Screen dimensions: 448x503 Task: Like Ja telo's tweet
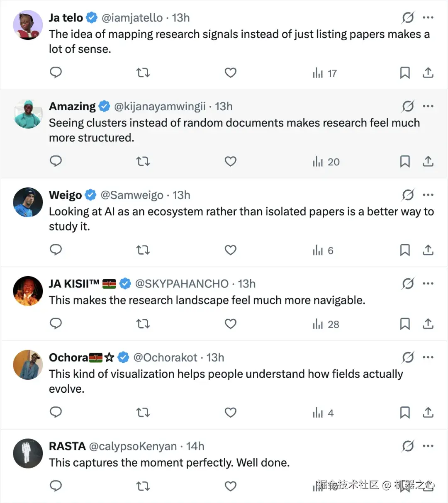[230, 73]
